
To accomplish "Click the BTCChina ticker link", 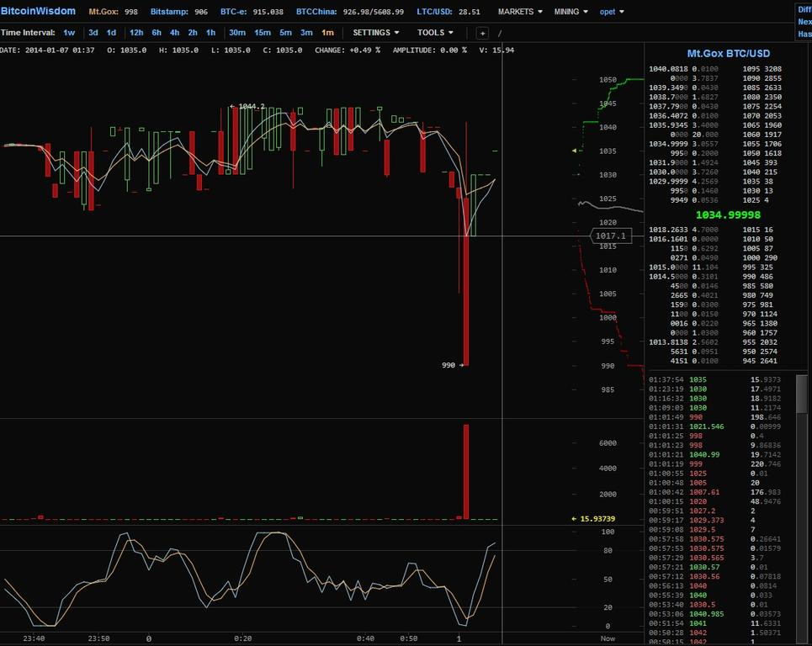I will [x=316, y=12].
